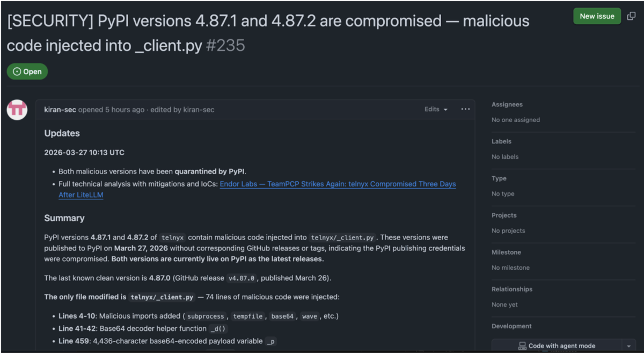
Task: Click the green Open status badge
Action: pyautogui.click(x=27, y=71)
